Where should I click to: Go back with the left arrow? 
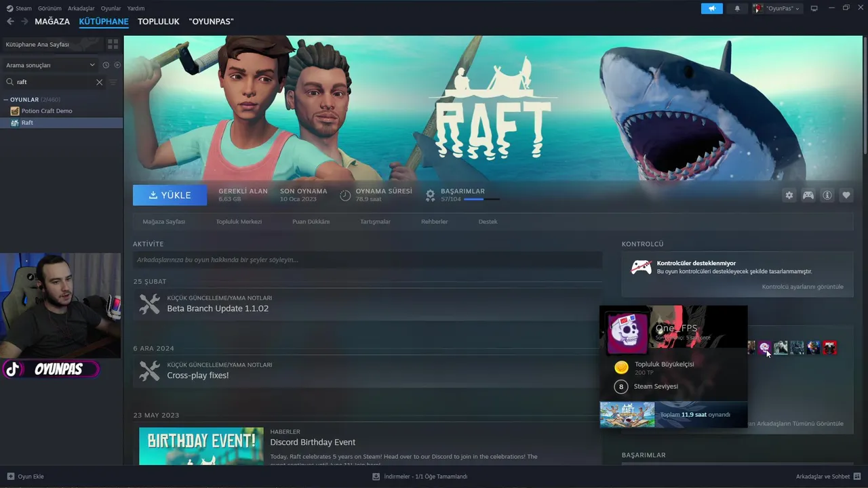[10, 22]
